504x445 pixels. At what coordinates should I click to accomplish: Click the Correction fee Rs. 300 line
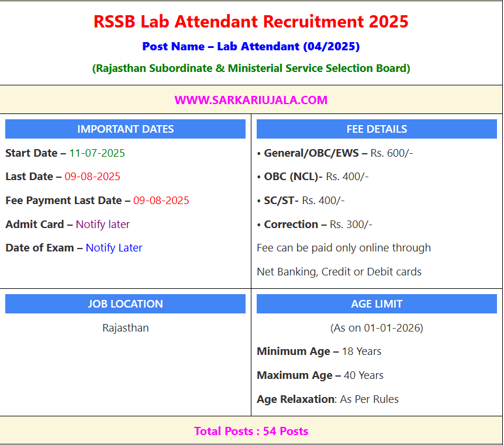tap(315, 225)
